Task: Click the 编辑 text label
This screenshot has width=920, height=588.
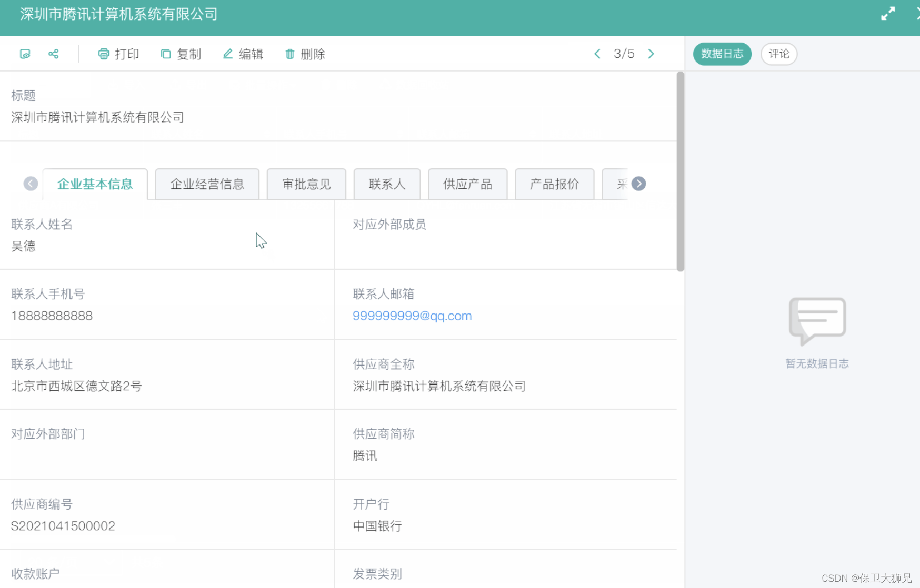Action: click(x=251, y=54)
